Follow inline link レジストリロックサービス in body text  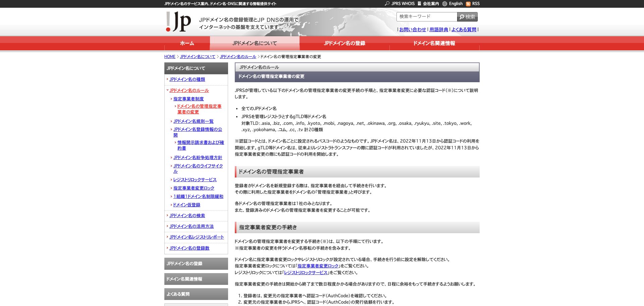[x=306, y=273]
